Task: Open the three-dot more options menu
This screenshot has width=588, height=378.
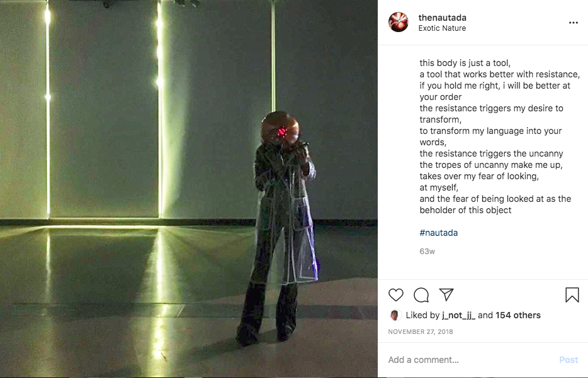Action: click(573, 23)
